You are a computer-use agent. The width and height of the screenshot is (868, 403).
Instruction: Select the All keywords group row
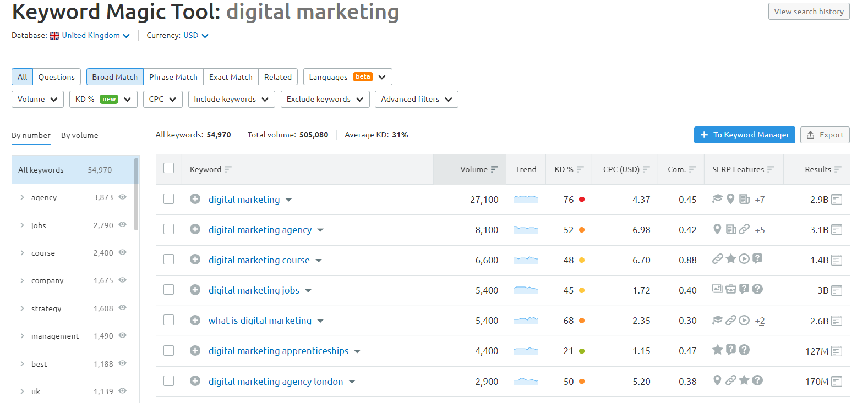[73, 170]
